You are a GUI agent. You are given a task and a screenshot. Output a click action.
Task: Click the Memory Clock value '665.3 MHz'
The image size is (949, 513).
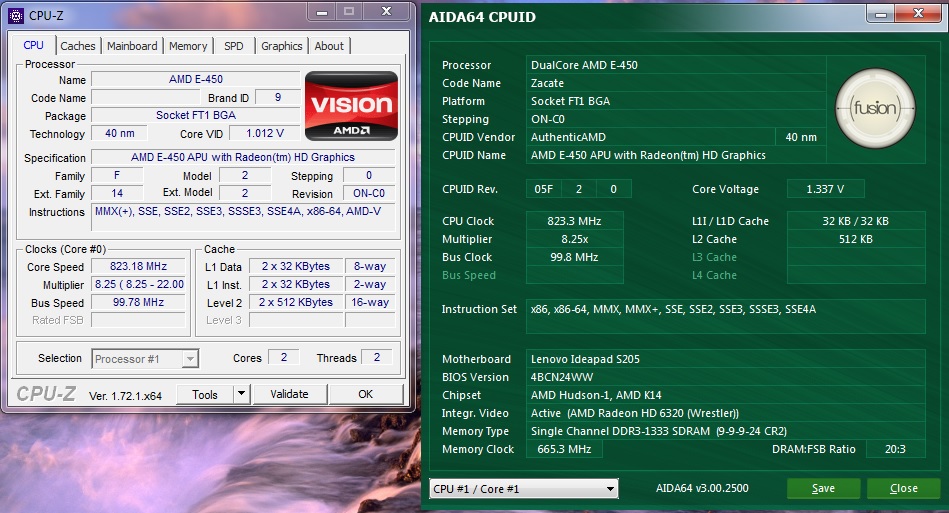[x=563, y=449]
